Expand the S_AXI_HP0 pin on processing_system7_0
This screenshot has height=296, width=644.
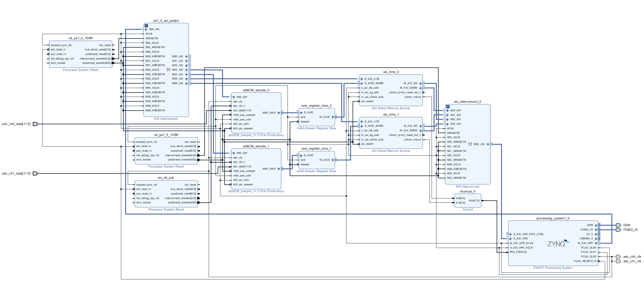click(511, 239)
